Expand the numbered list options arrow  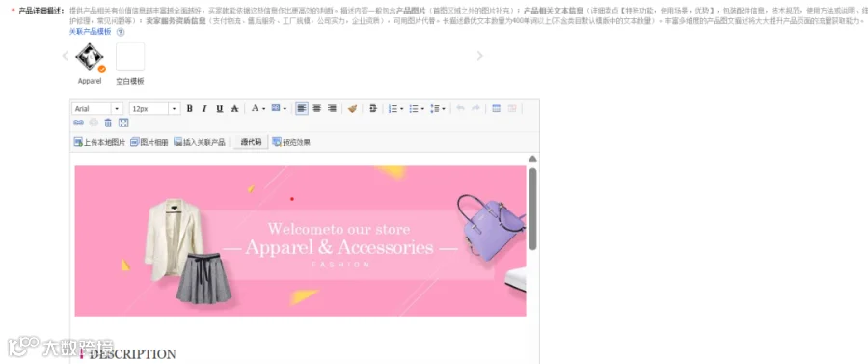(401, 109)
